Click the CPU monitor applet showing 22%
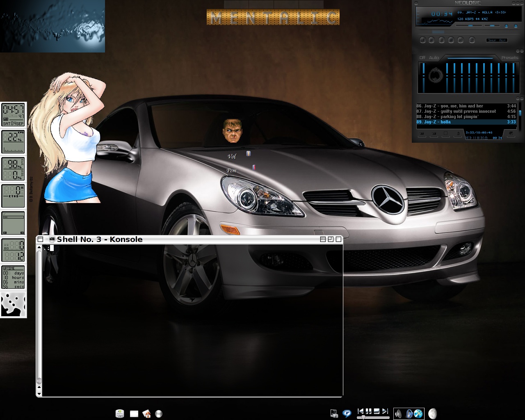This screenshot has width=525, height=420. [14, 142]
